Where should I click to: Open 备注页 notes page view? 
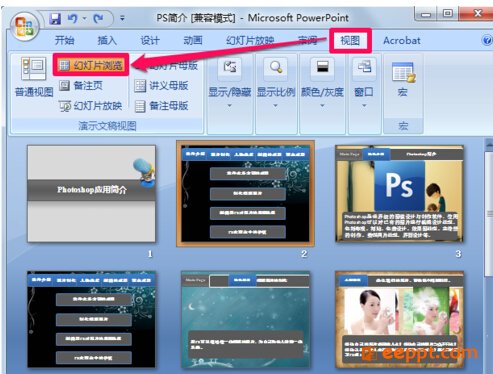(x=81, y=86)
